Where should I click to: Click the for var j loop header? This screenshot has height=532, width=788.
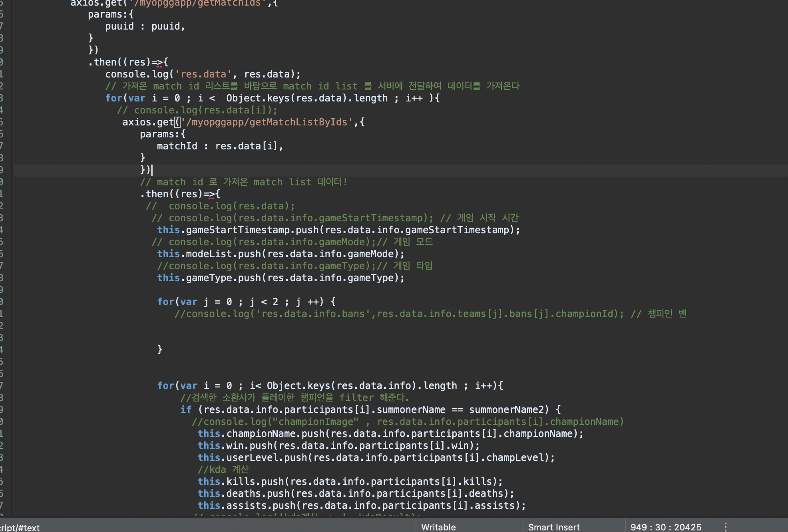246,302
